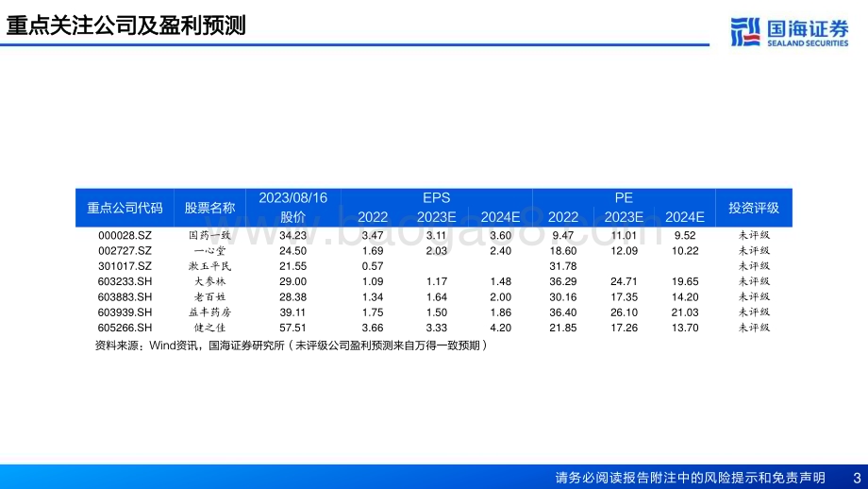
Task: Click stock name 国药一致
Action: click(209, 235)
